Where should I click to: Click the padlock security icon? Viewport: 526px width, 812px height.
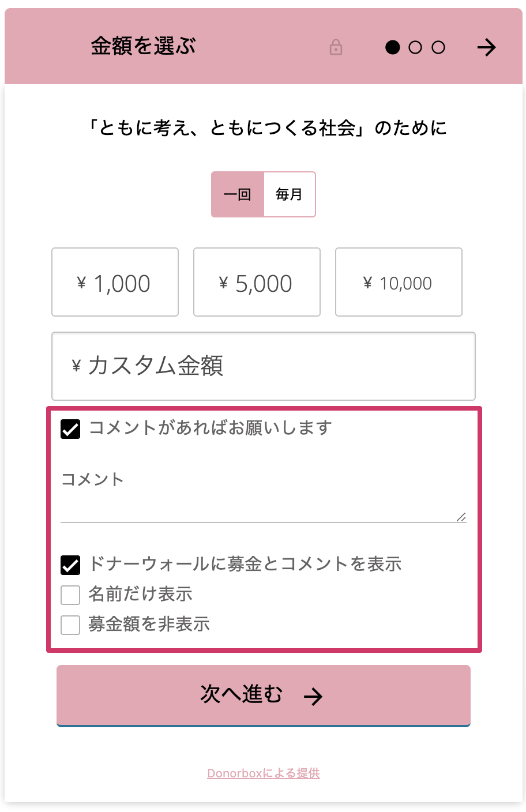click(x=336, y=47)
